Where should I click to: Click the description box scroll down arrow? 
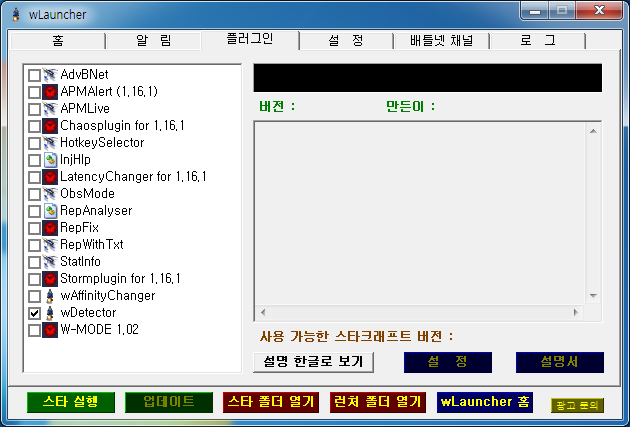coord(593,296)
